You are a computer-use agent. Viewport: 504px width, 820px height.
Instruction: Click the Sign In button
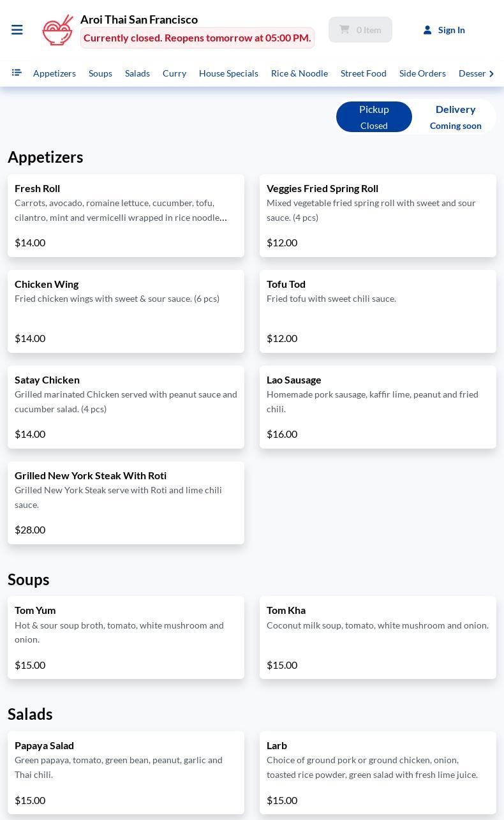coord(452,29)
